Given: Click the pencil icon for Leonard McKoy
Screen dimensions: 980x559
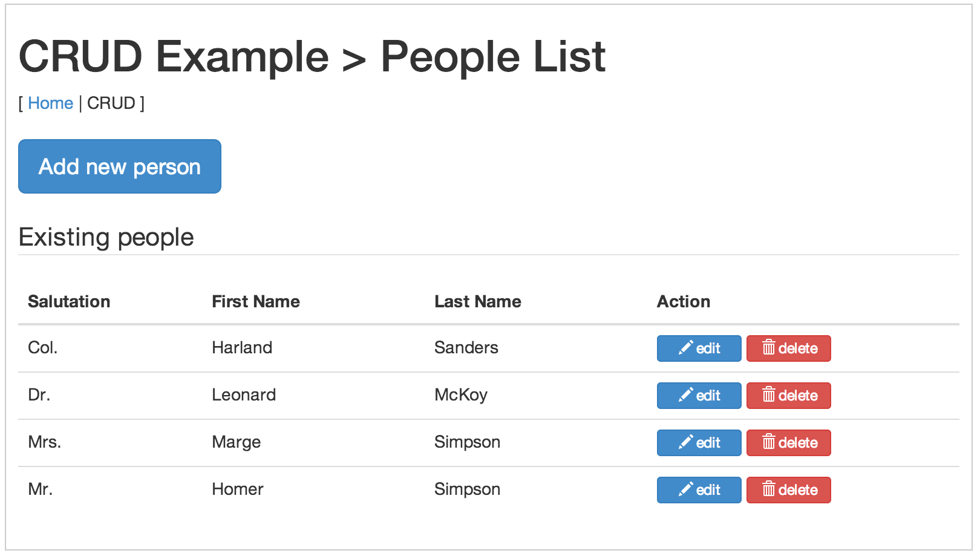Looking at the screenshot, I should pyautogui.click(x=685, y=395).
